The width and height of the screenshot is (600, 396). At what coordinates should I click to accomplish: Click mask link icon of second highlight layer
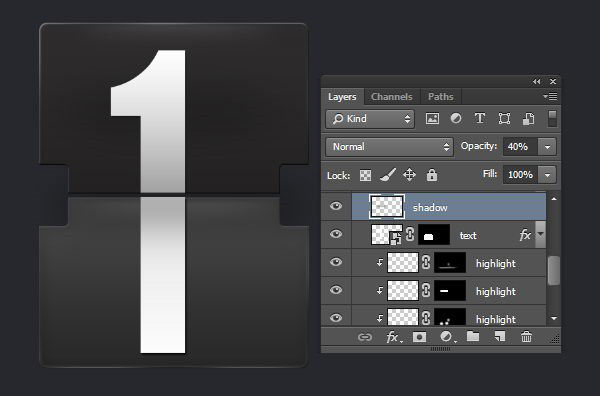[x=426, y=290]
